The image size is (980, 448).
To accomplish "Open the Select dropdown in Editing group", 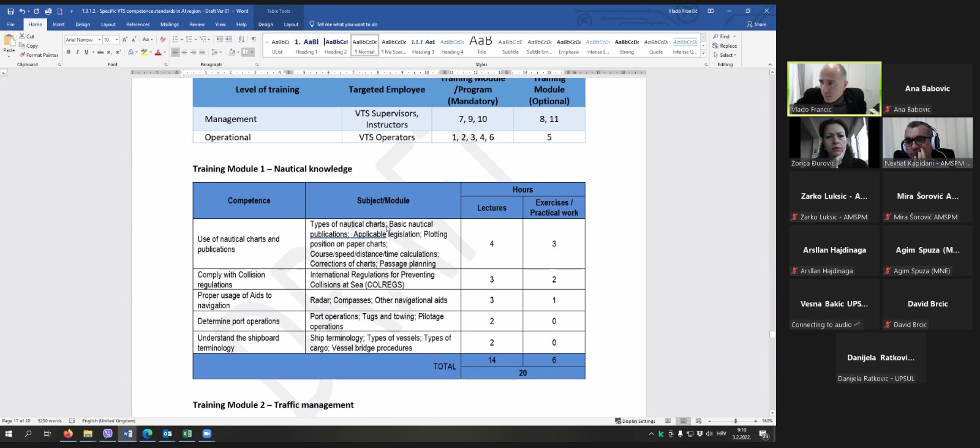I will (724, 55).
